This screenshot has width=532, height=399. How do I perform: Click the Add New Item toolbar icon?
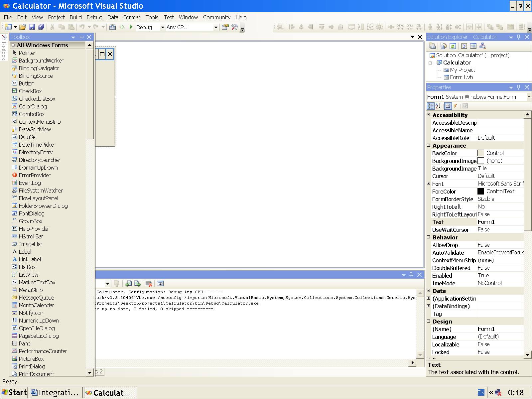pos(8,27)
